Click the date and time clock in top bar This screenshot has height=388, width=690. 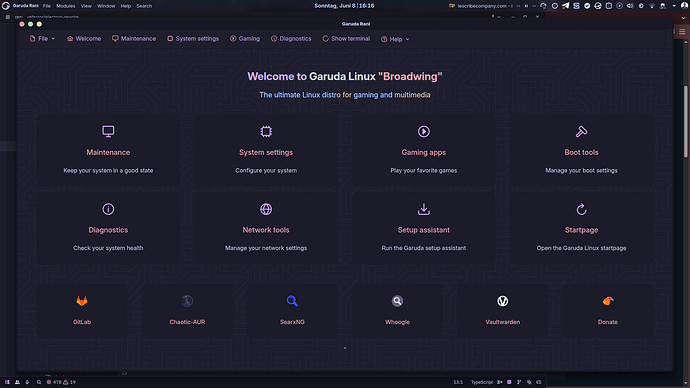pos(345,6)
